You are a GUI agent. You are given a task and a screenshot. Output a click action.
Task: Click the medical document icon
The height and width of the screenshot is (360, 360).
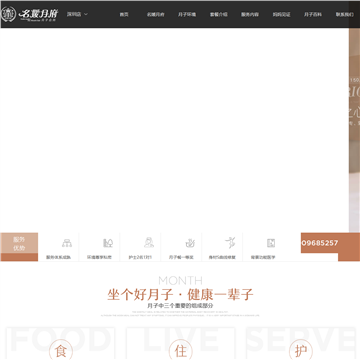click(271, 243)
